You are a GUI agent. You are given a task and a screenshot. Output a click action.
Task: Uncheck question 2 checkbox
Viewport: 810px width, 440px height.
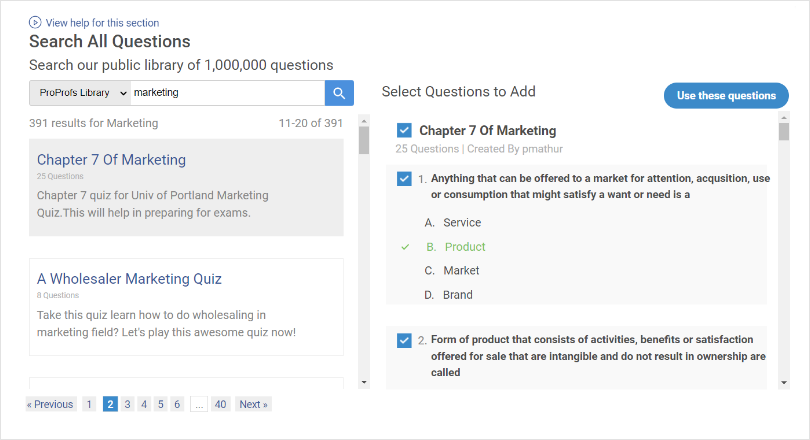point(404,340)
